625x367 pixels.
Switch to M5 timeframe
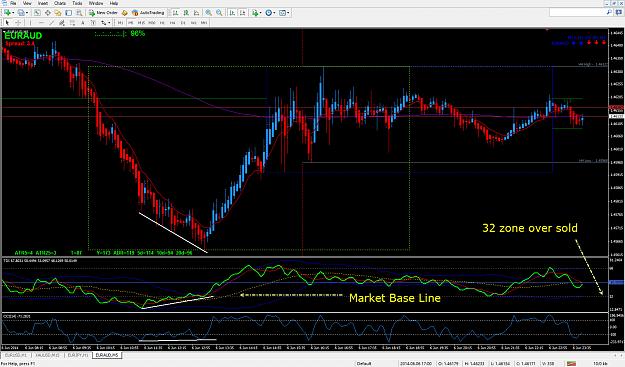pos(131,23)
